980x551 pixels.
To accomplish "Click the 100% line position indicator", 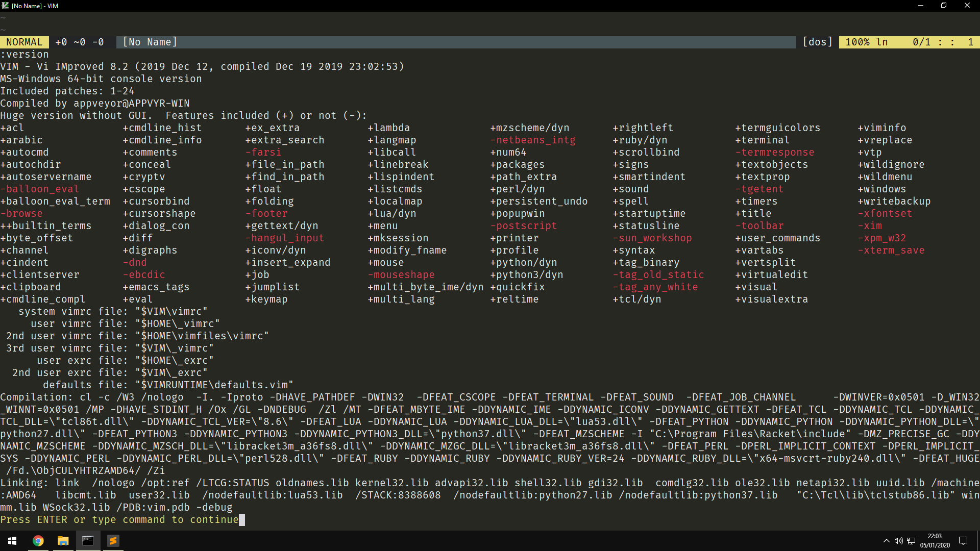I will [x=866, y=42].
